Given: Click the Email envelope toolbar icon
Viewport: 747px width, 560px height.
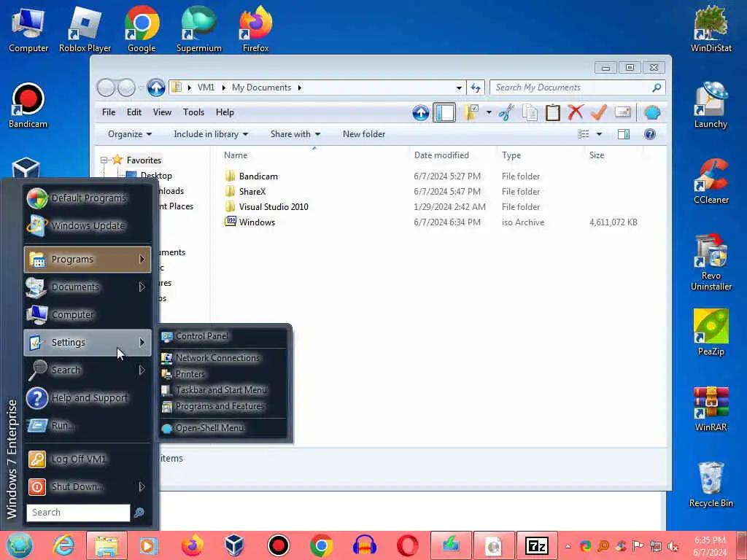Looking at the screenshot, I should click(x=623, y=113).
